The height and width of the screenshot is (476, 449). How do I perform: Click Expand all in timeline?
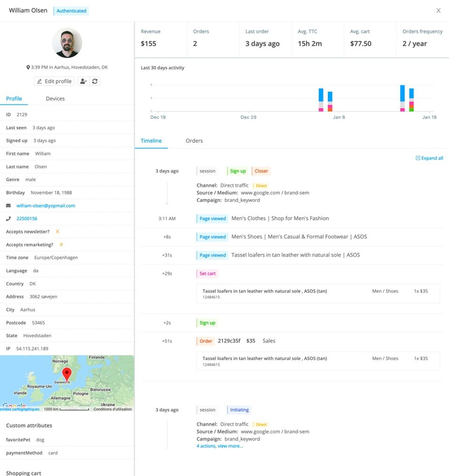[429, 158]
